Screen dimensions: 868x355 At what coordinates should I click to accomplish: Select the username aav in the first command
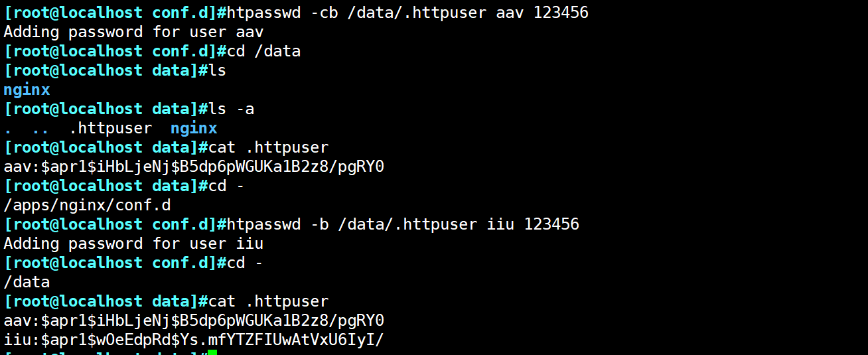tap(510, 13)
